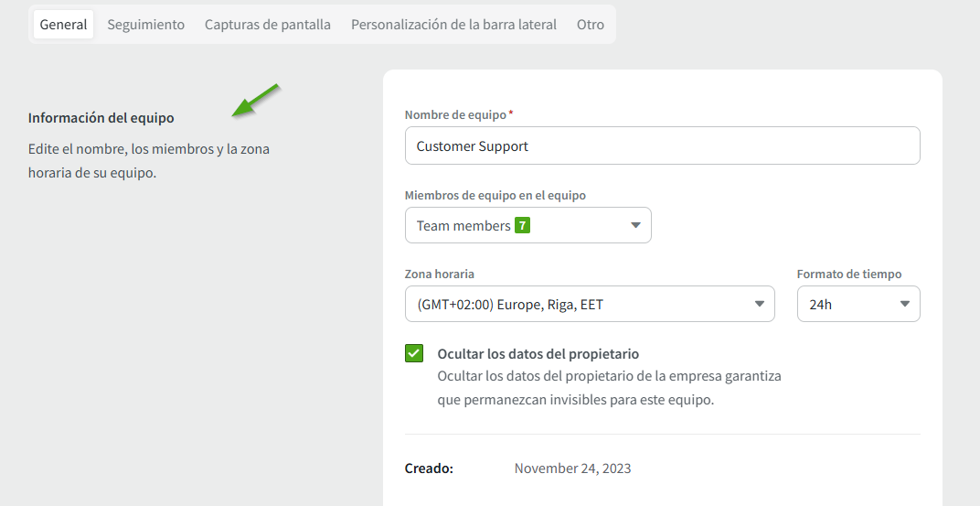Click the Formato de tiempo label
This screenshot has height=506, width=980.
coord(848,274)
